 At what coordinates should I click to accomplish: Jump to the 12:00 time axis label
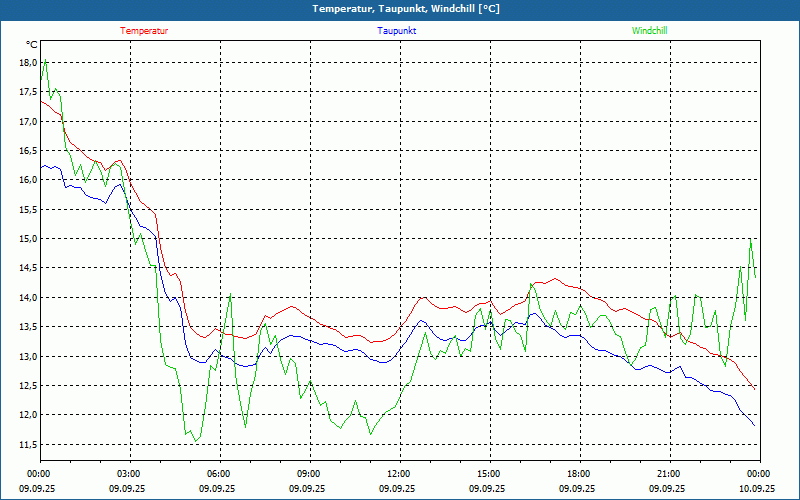[x=399, y=474]
